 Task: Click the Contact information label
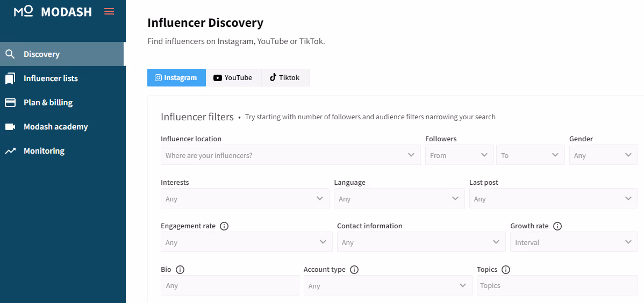370,226
